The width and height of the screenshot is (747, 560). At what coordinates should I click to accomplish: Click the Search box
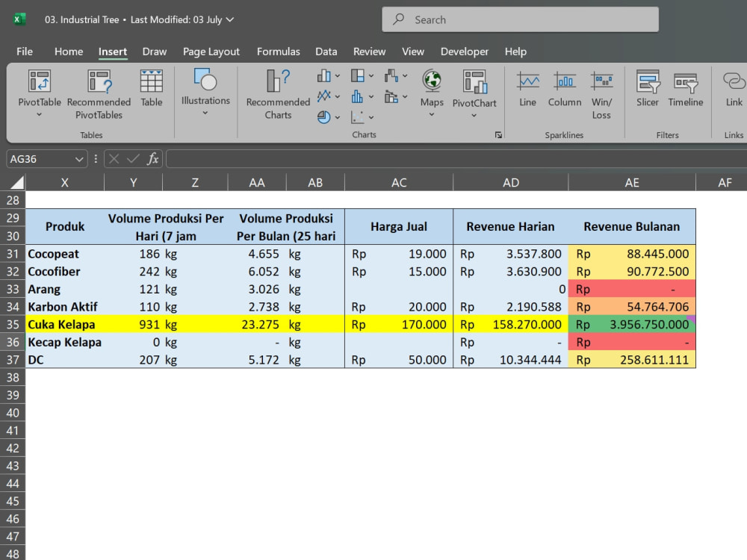(520, 19)
